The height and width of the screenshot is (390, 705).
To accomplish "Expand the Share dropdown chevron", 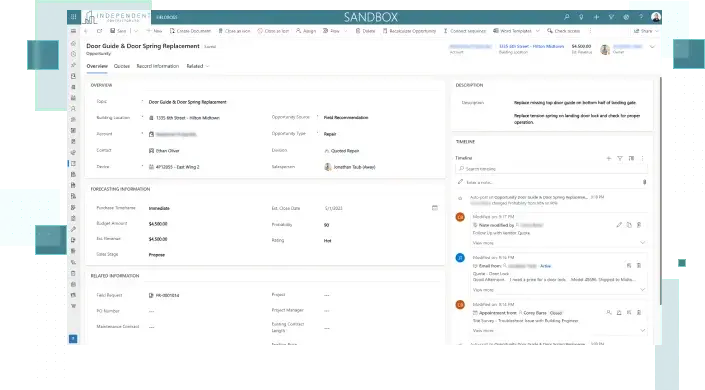I will click(x=657, y=31).
